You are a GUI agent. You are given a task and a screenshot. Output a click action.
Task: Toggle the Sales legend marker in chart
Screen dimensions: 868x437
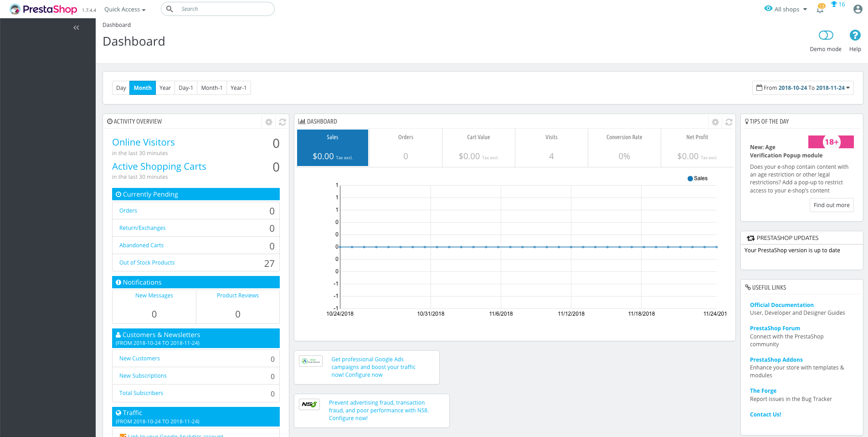tap(690, 178)
